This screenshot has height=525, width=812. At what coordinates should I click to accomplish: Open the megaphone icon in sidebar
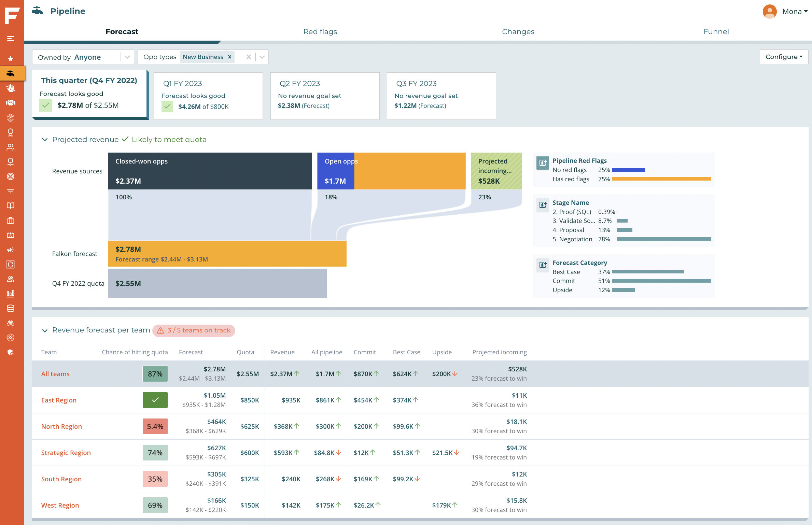pos(11,250)
